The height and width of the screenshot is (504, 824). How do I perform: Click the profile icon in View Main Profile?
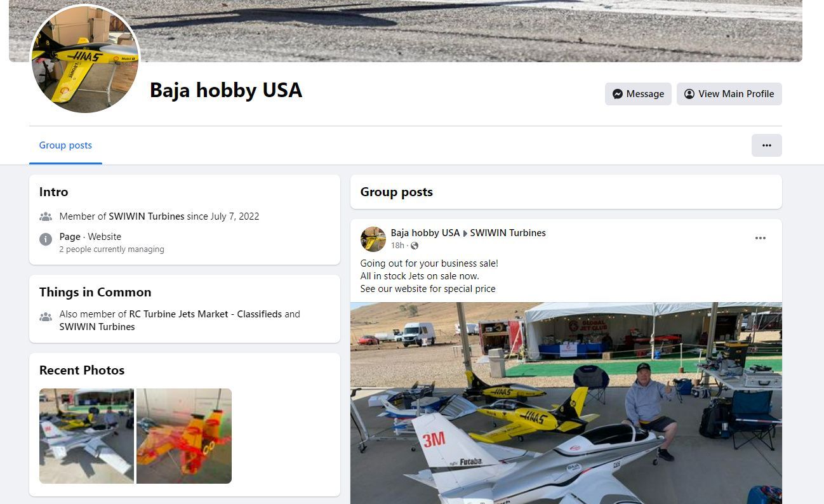[x=689, y=94]
